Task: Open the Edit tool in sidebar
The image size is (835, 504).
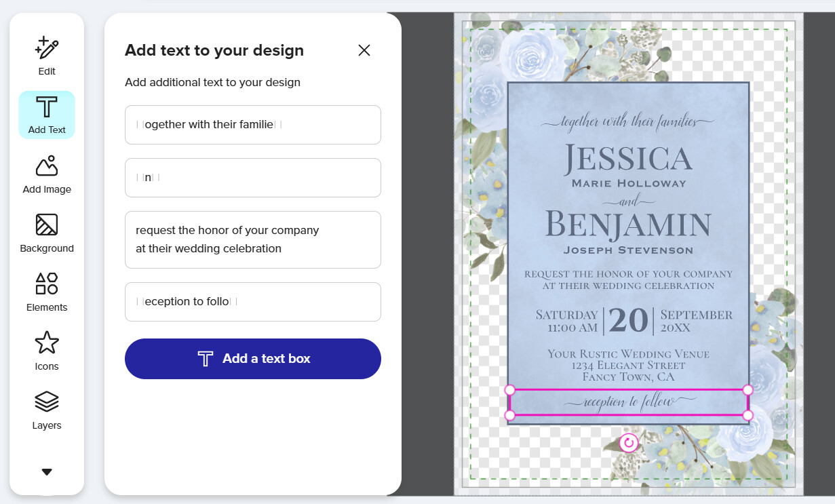Action: [47, 56]
